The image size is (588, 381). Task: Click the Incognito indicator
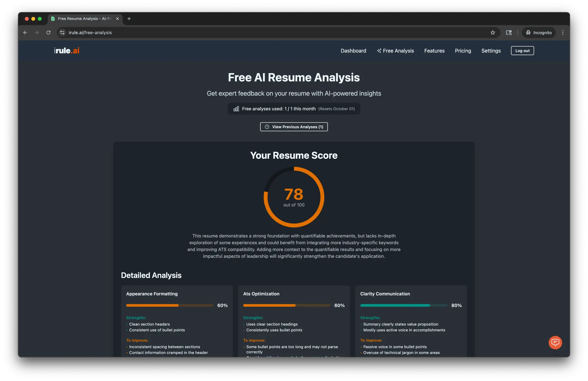pyautogui.click(x=539, y=32)
